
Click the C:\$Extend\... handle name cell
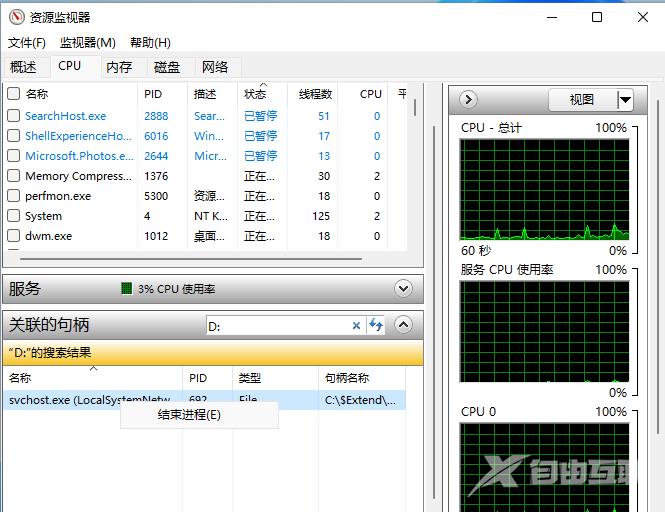(x=360, y=400)
